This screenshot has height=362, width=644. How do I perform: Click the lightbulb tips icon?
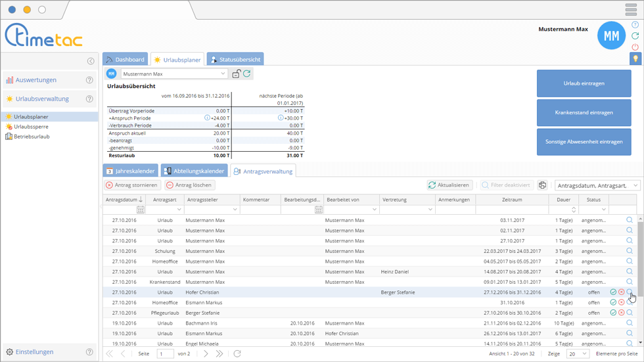pyautogui.click(x=635, y=59)
